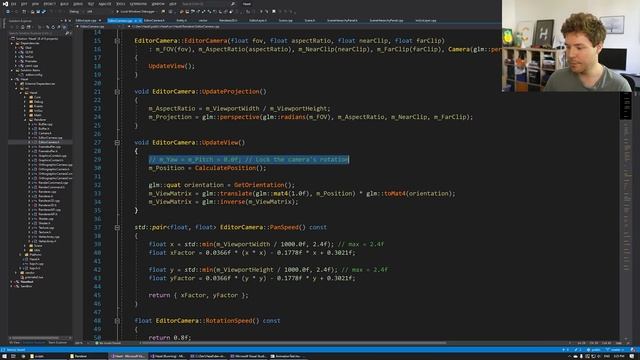Select EditorCamera.cpp in Solution Explorer
This screenshot has width=640, height=360.
[50, 138]
